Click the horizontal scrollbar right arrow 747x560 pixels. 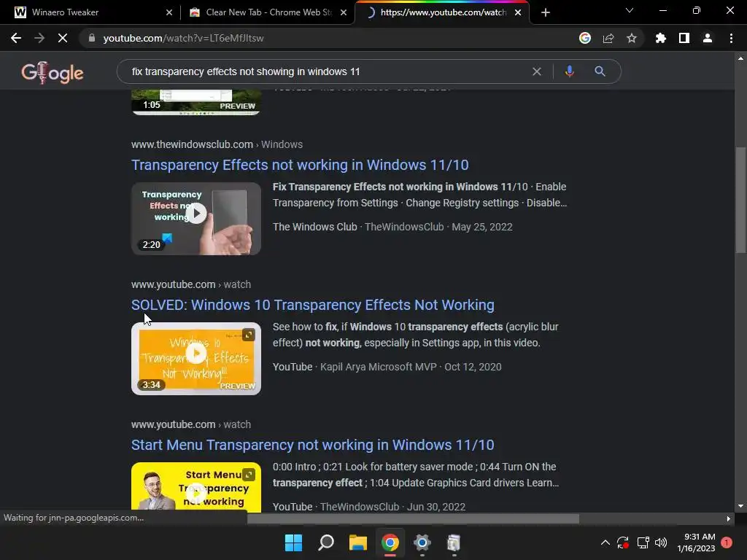pos(729,518)
